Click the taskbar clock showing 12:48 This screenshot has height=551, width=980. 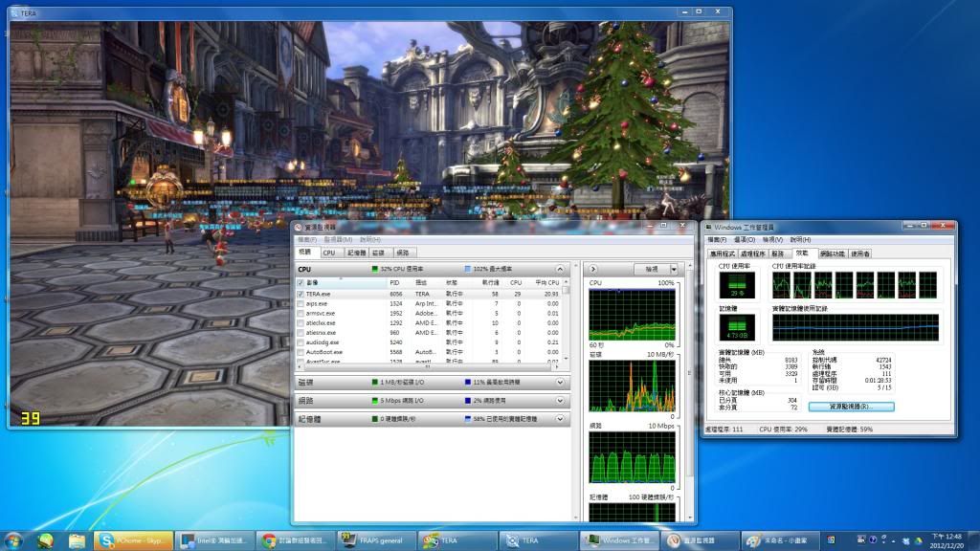pos(947,541)
